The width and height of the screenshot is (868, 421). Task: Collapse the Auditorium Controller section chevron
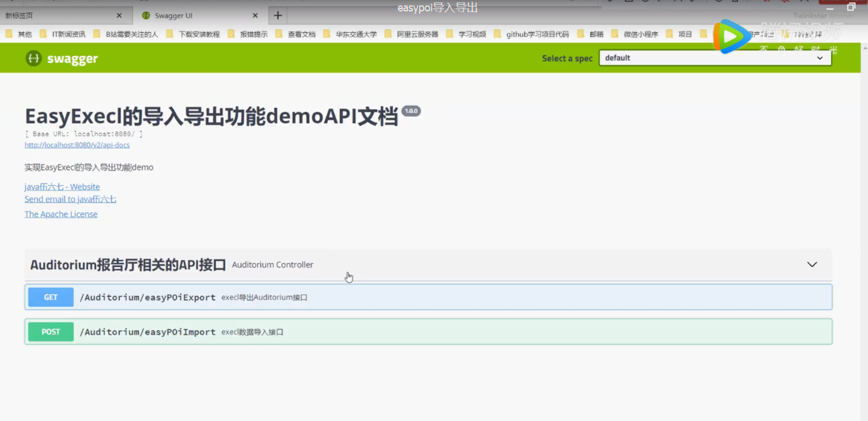(812, 264)
